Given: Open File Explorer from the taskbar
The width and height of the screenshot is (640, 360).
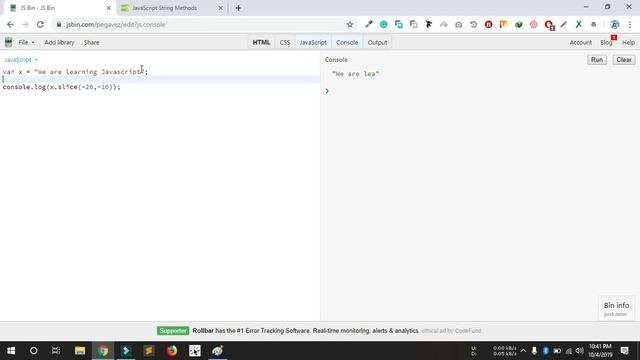Looking at the screenshot, I should click(x=80, y=351).
